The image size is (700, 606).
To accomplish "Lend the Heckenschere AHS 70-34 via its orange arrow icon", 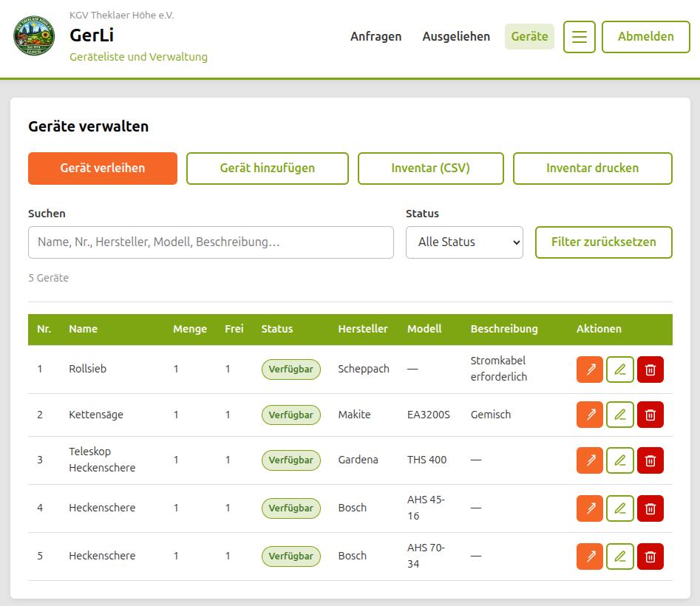I will coord(590,556).
